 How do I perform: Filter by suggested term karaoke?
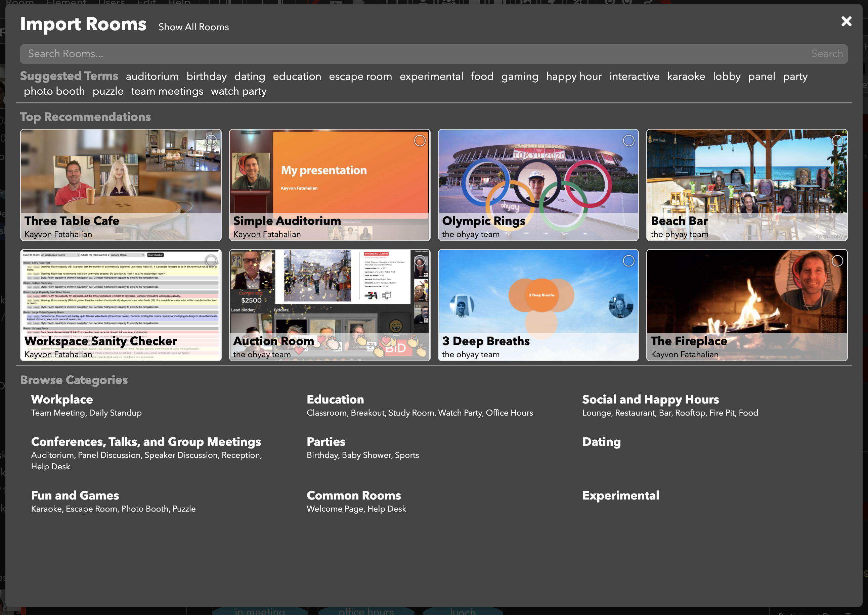(686, 77)
